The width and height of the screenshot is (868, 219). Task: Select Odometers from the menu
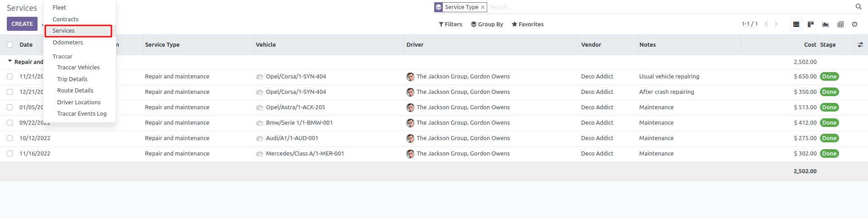pyautogui.click(x=68, y=43)
